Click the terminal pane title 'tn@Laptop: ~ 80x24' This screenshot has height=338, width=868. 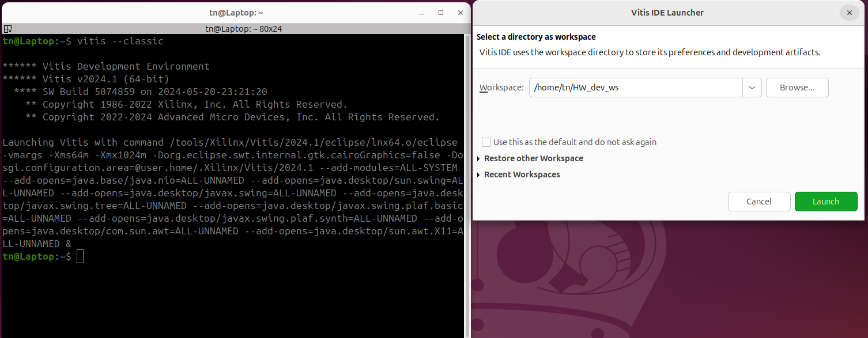243,29
